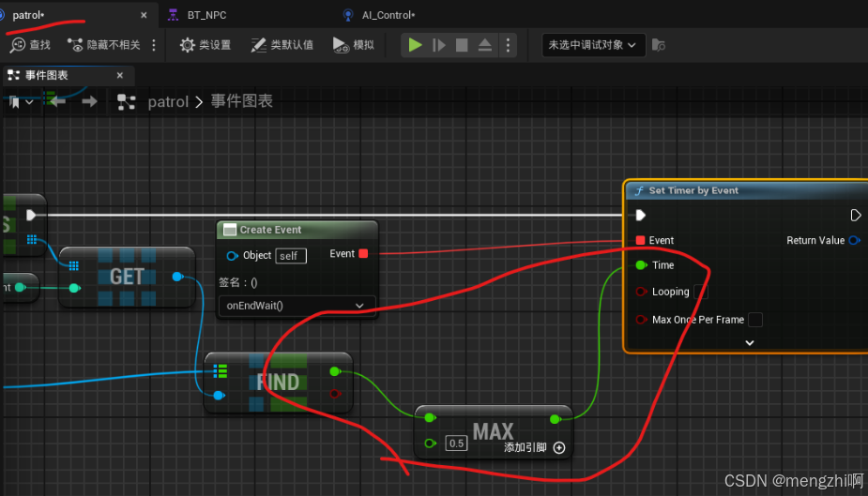The width and height of the screenshot is (868, 496).
Task: Click the graph icon beside the patrol breadcrumb
Action: click(x=127, y=102)
